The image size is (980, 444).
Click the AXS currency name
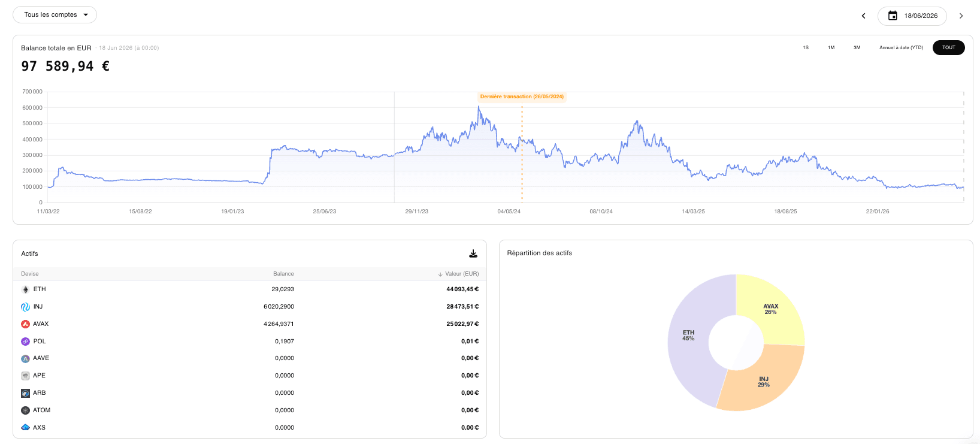[x=40, y=428]
